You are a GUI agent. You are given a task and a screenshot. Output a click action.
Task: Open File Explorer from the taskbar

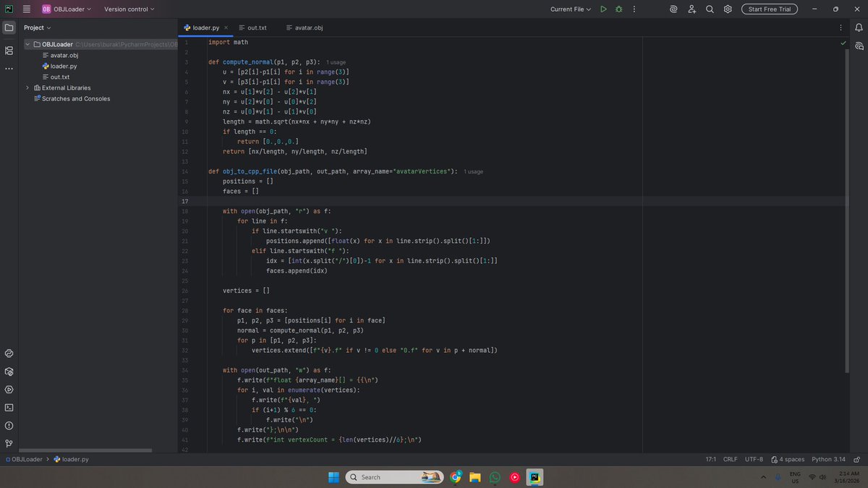point(475,477)
